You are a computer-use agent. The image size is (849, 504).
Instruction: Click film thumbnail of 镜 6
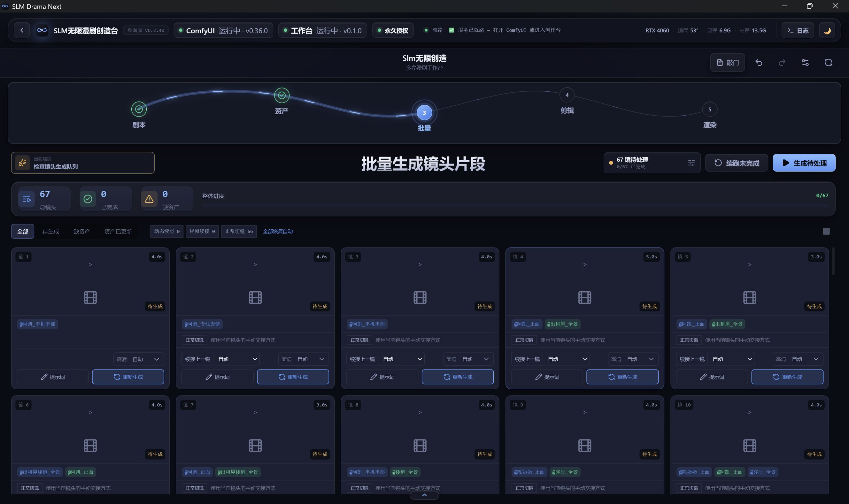tap(90, 446)
